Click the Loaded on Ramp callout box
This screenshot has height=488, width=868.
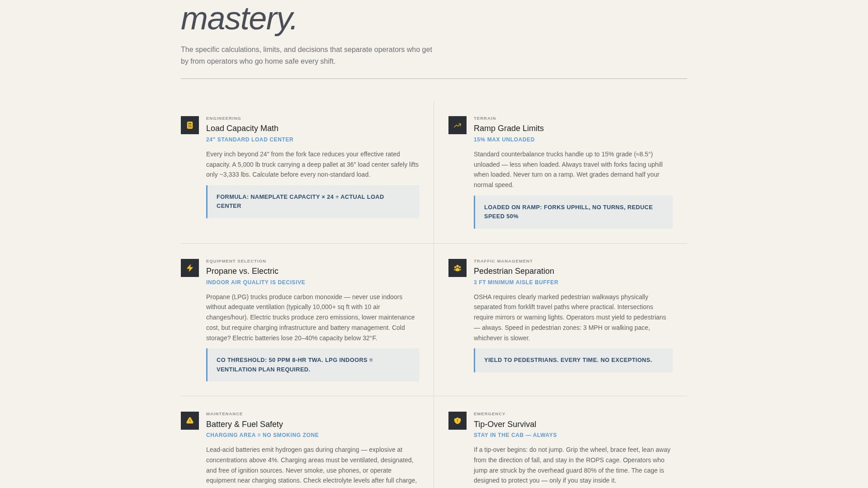(x=573, y=212)
